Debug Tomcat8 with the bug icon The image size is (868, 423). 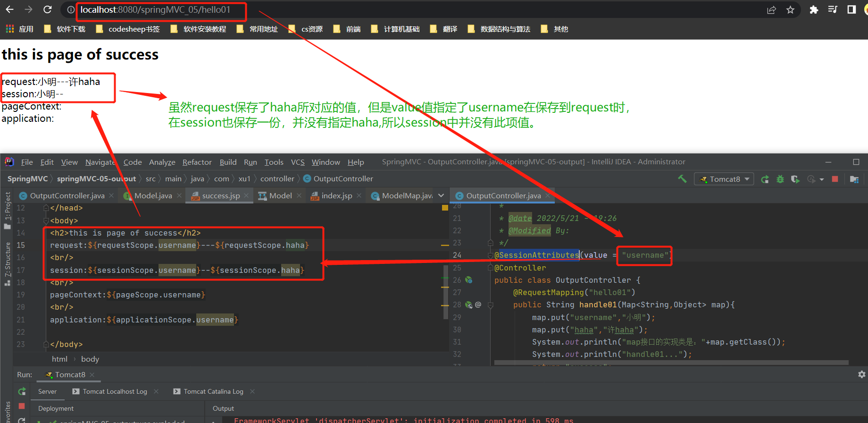780,179
